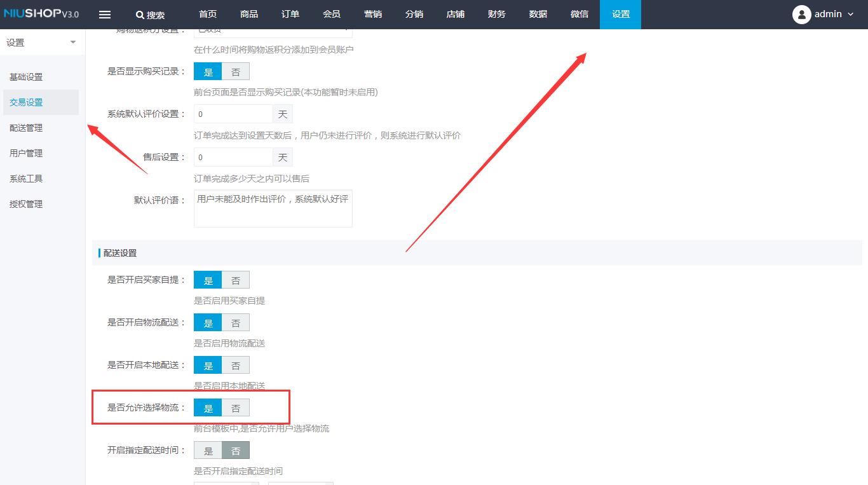Screen dimensions: 868x485
Task: Enable 开启指定配送时间 by clicking 是
Action: (x=207, y=450)
